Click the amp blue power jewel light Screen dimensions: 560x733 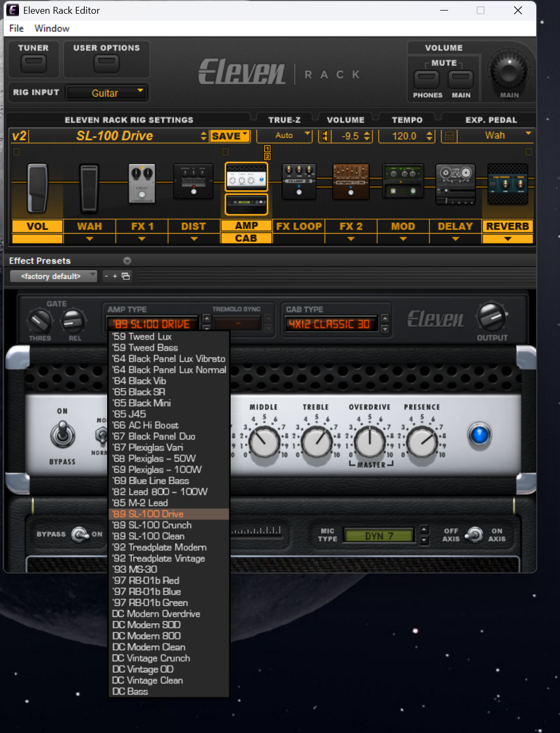pos(479,435)
